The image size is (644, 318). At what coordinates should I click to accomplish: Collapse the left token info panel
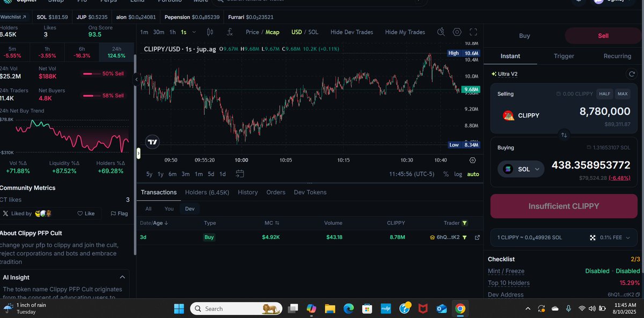(136, 79)
